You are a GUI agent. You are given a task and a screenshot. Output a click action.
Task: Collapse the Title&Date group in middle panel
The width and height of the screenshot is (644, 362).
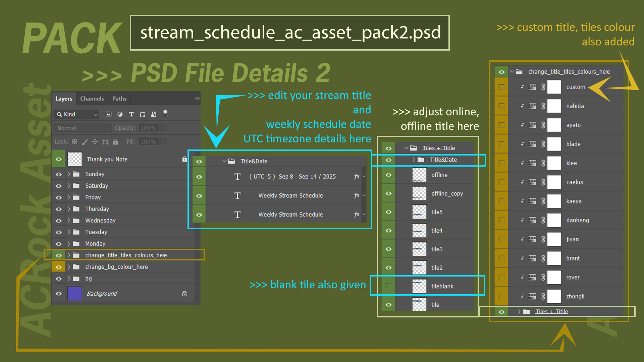pos(224,161)
